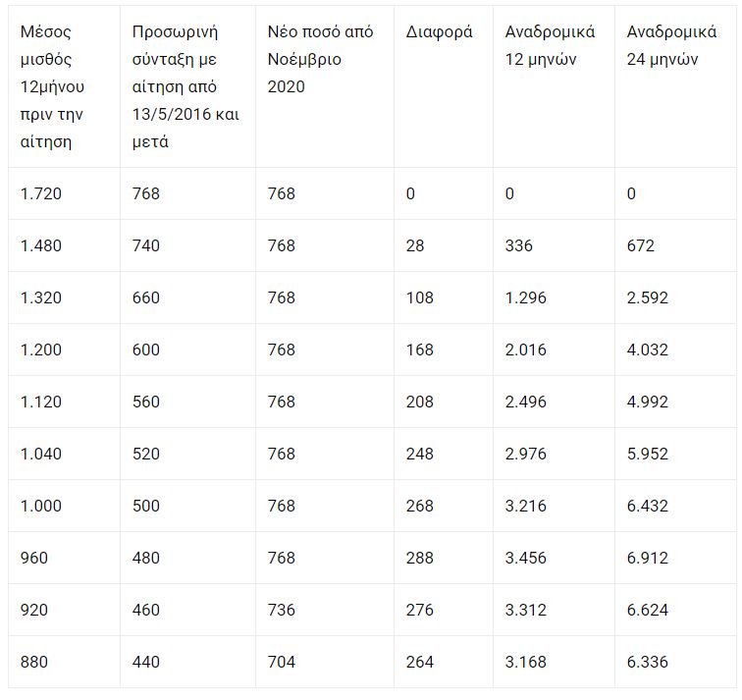Image resolution: width=742 pixels, height=700 pixels.
Task: Click the cell containing 1.000
Action: coord(40,506)
